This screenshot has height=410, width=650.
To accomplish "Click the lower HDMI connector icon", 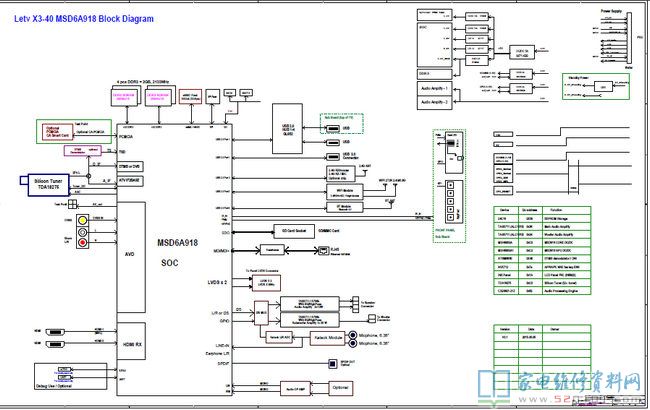I will click(x=55, y=344).
